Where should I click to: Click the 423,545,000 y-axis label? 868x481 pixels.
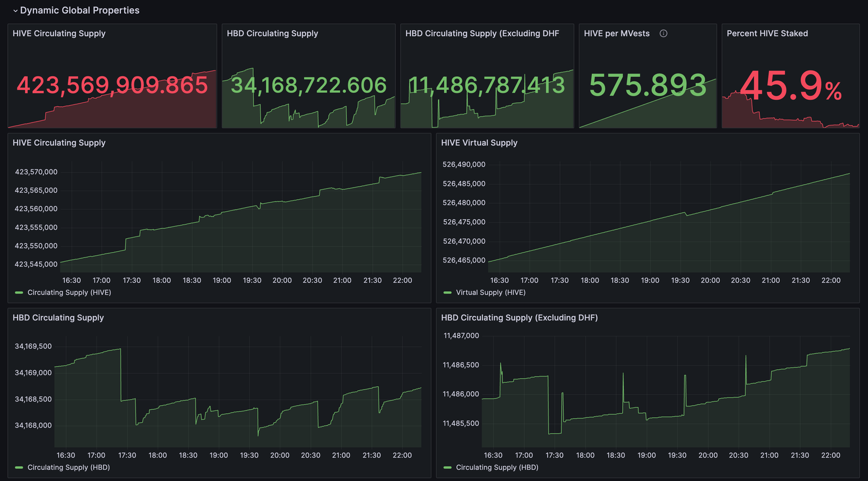click(x=36, y=264)
